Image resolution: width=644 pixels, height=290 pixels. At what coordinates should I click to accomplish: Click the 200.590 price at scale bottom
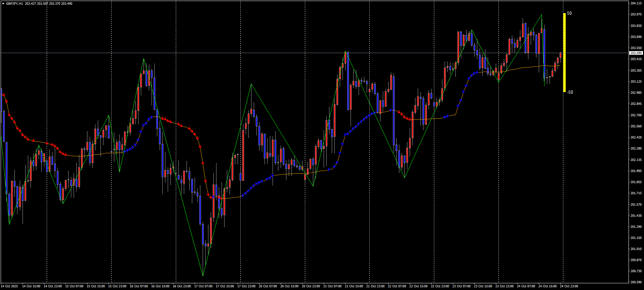[x=636, y=282]
